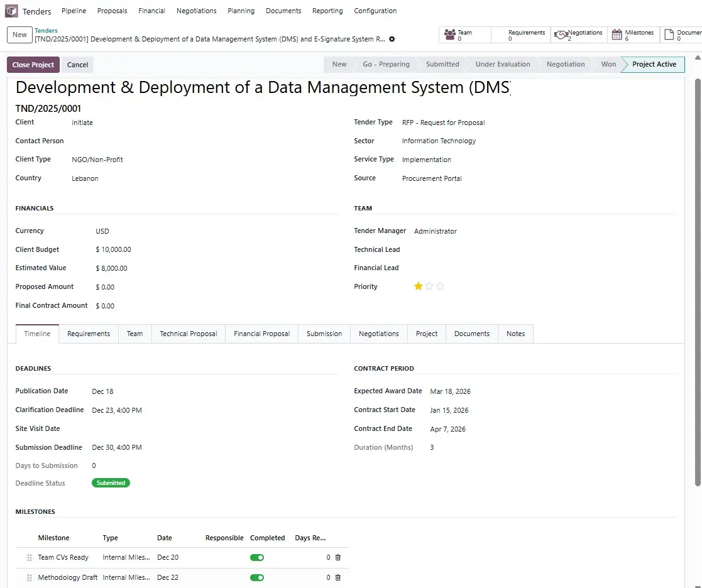
Task: Toggle completed for Methodology Draft
Action: pos(257,577)
